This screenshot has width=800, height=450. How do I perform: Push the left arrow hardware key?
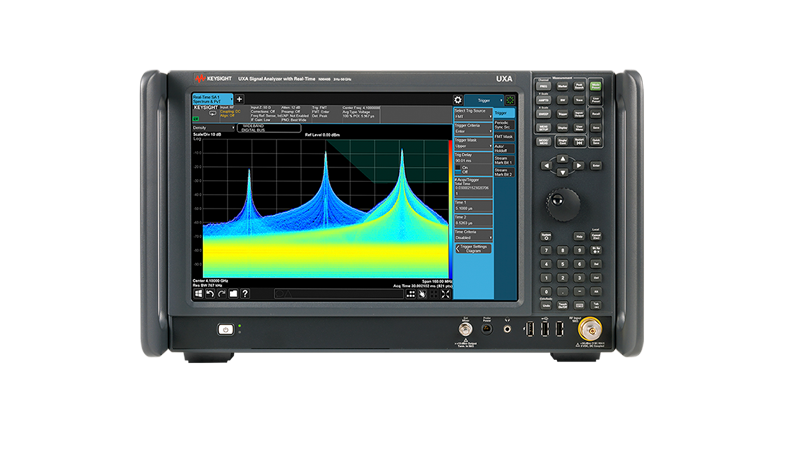click(x=546, y=166)
